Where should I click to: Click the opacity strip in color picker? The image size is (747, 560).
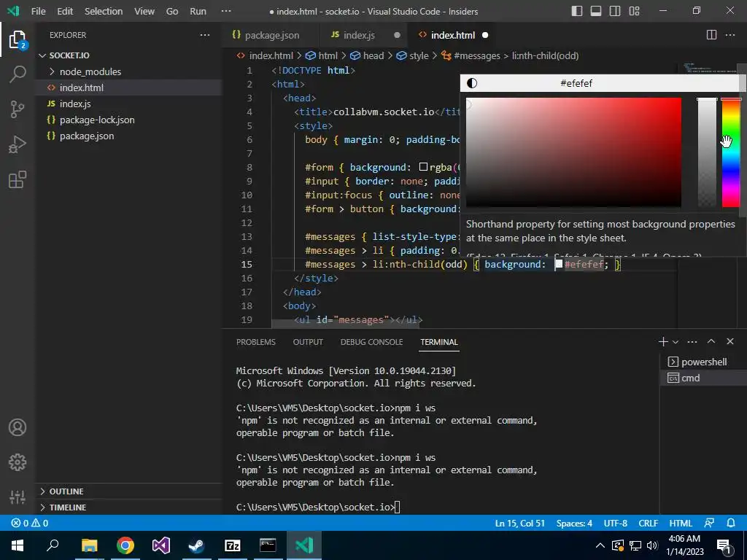[x=707, y=152]
